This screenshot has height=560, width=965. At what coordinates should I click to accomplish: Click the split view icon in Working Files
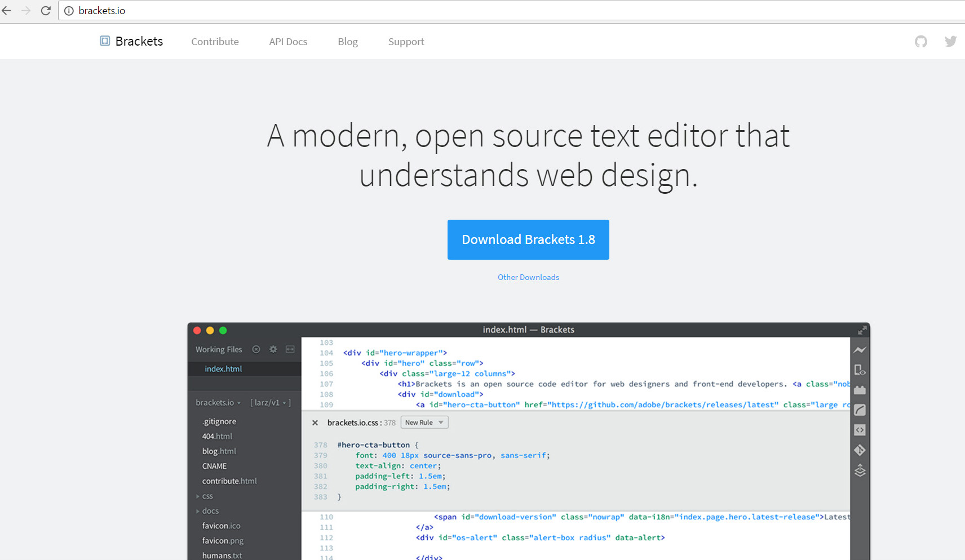(x=290, y=349)
